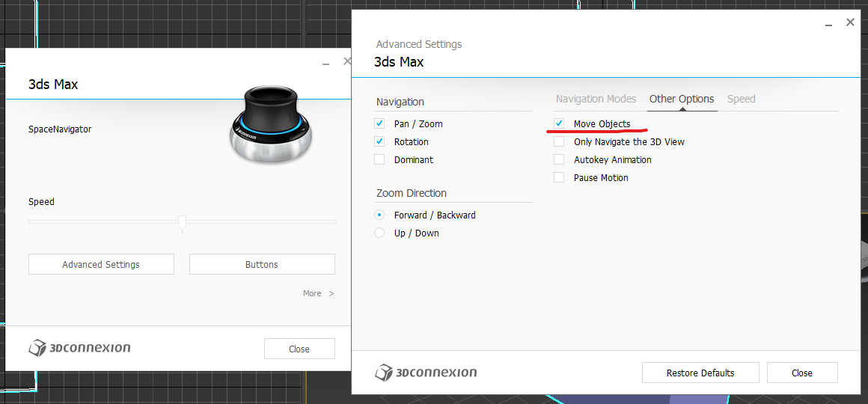
Task: Minimize the SpaceNavigator panel window
Action: click(326, 63)
